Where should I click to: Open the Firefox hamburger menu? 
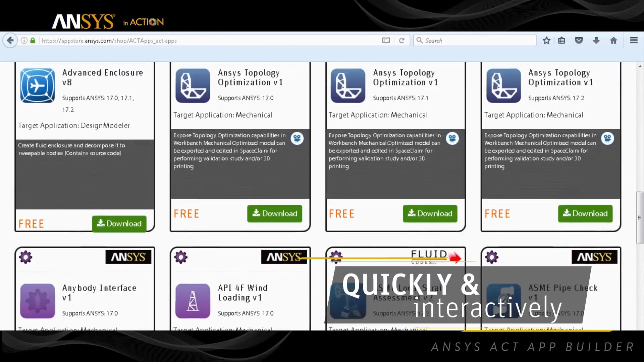point(634,40)
